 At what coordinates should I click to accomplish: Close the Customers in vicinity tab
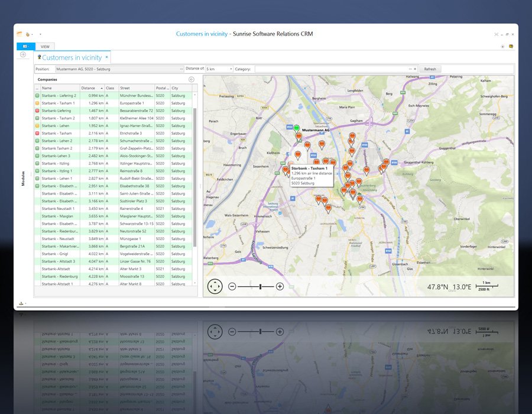(x=107, y=57)
